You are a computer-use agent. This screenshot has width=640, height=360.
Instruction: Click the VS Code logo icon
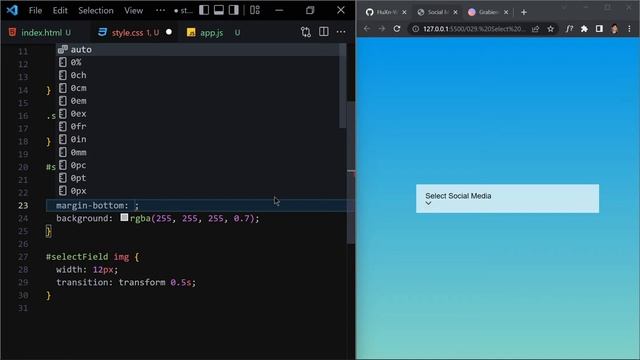[x=12, y=10]
